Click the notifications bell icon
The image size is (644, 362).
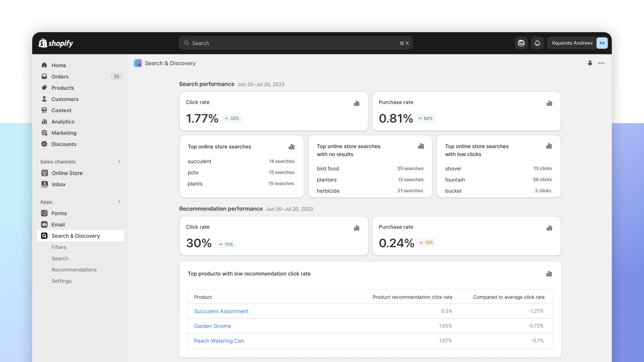(537, 43)
